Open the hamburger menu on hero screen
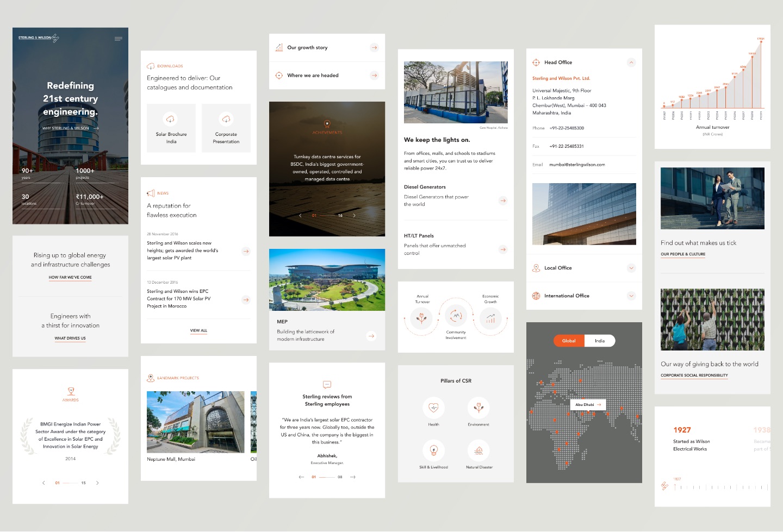The image size is (783, 532). [118, 39]
